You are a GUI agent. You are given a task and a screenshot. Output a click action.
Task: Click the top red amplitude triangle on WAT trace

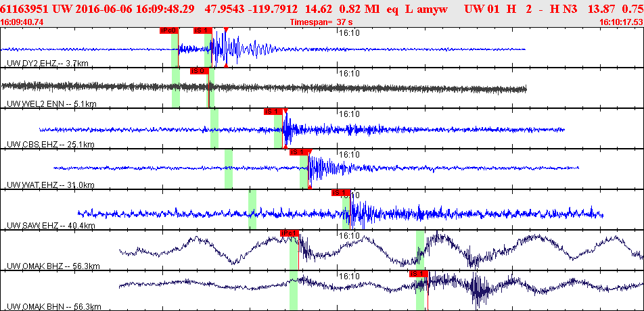pyautogui.click(x=310, y=151)
